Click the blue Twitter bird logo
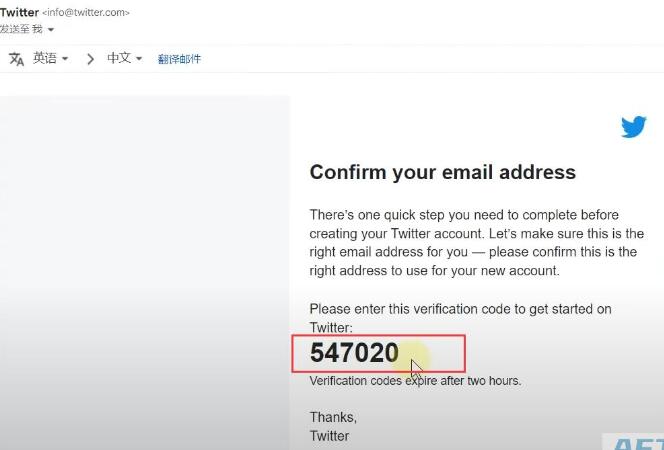 [634, 126]
